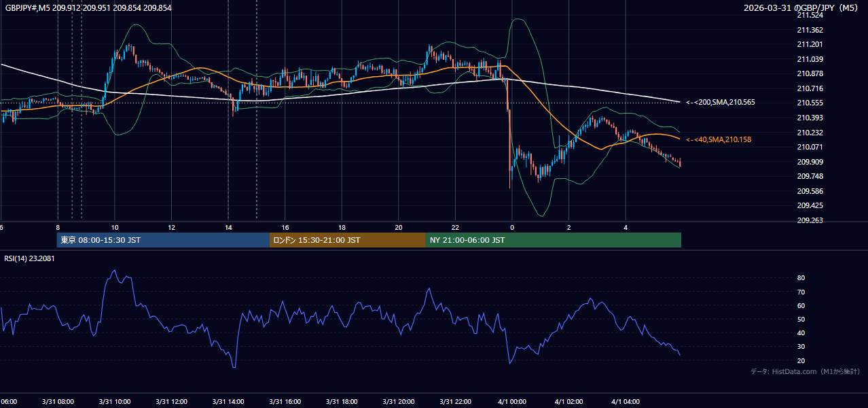Click the 210.071 price axis value
The image size is (868, 408).
pyautogui.click(x=810, y=147)
